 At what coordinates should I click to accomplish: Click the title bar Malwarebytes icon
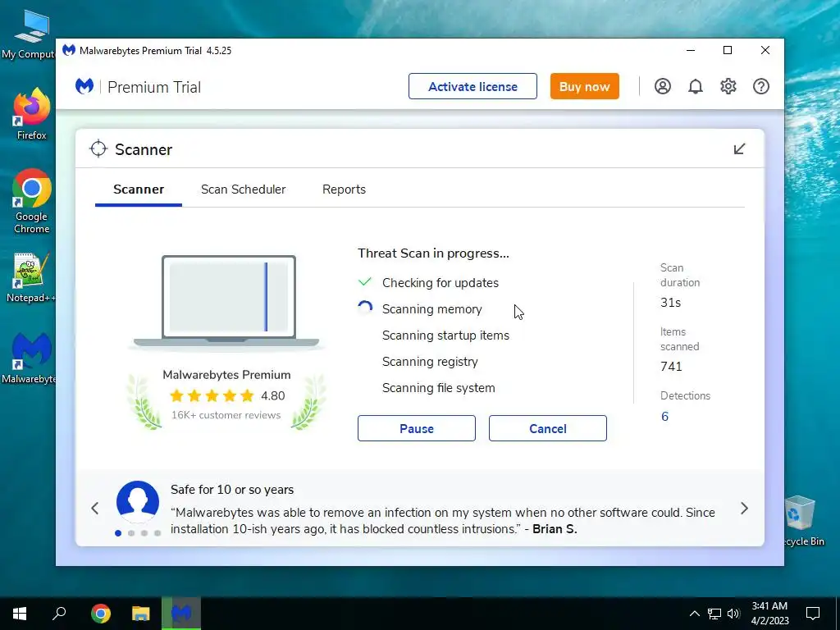[x=69, y=50]
